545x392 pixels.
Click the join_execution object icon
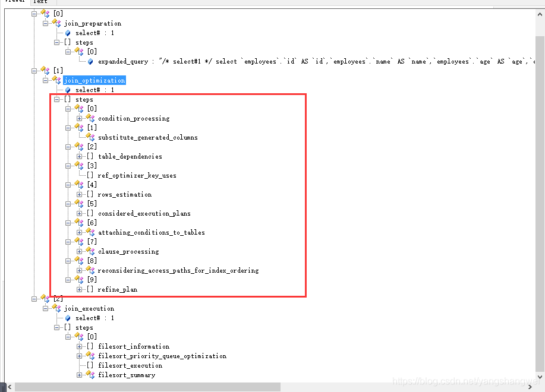[x=56, y=308]
